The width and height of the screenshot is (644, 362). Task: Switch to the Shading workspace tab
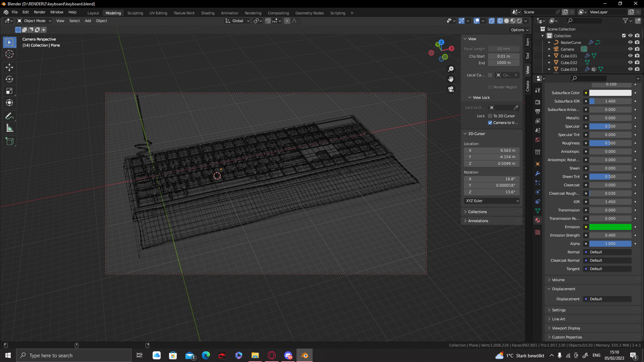point(208,13)
